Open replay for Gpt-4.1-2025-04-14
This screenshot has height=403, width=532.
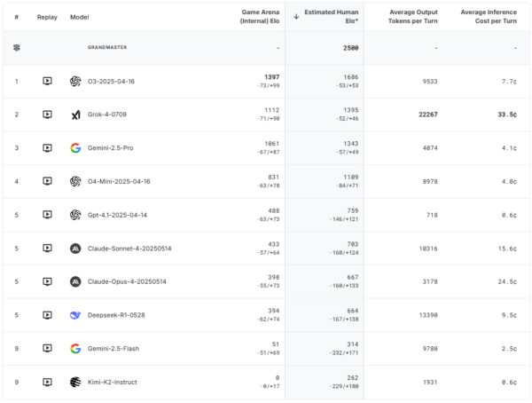tap(47, 215)
